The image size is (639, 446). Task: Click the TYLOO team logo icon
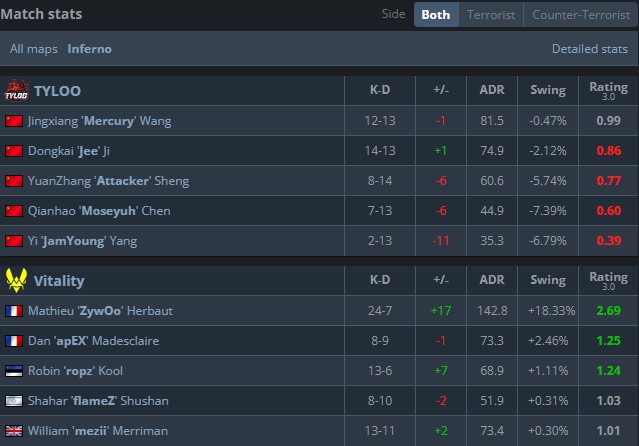15,90
